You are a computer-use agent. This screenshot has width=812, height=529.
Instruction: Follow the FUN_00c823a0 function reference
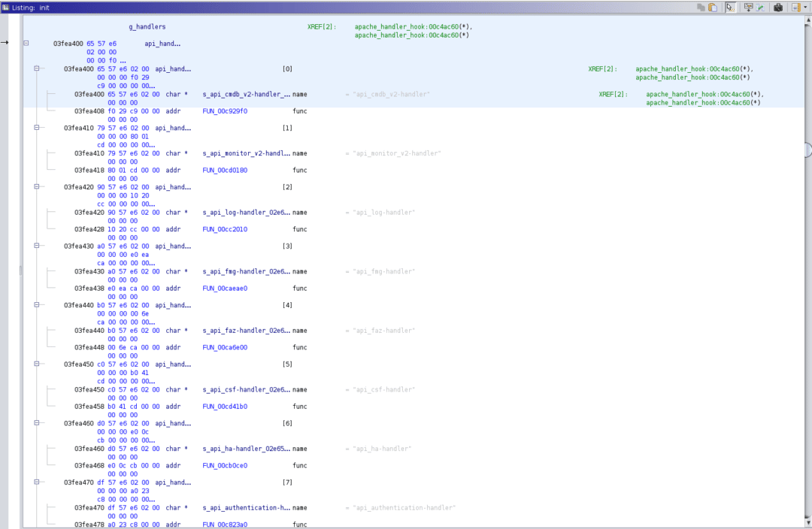point(225,524)
